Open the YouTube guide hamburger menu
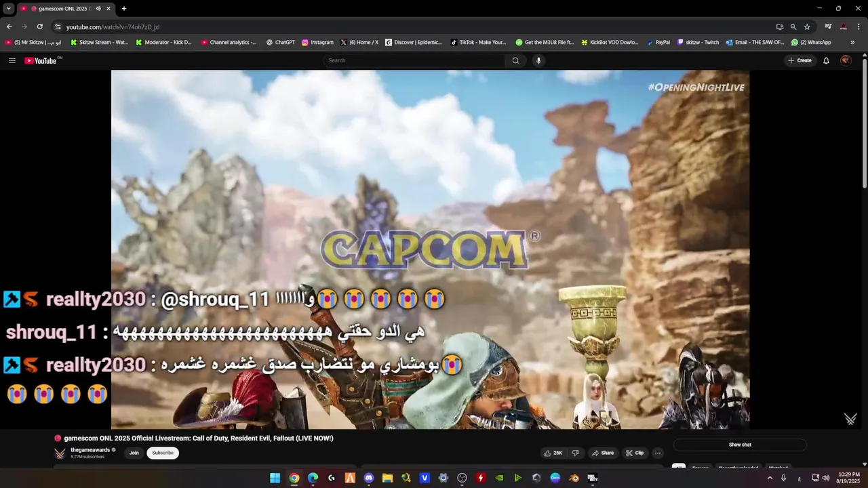This screenshot has height=488, width=868. (12, 60)
